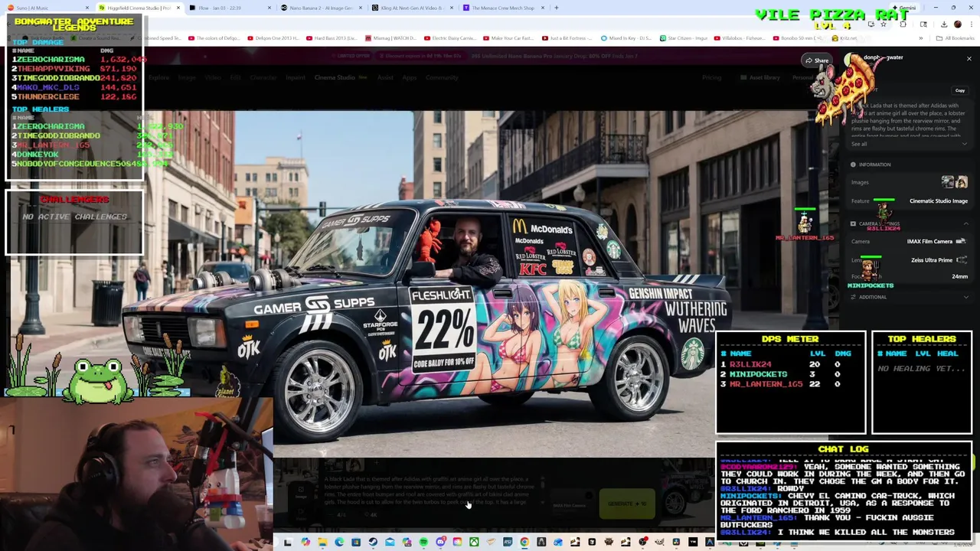
Task: Close the Higgsfield detail panel
Action: [x=969, y=59]
